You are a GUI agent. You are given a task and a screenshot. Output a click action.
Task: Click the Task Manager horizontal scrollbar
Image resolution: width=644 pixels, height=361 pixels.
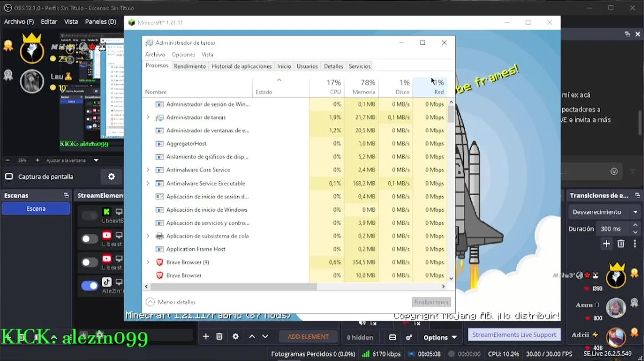click(x=234, y=287)
